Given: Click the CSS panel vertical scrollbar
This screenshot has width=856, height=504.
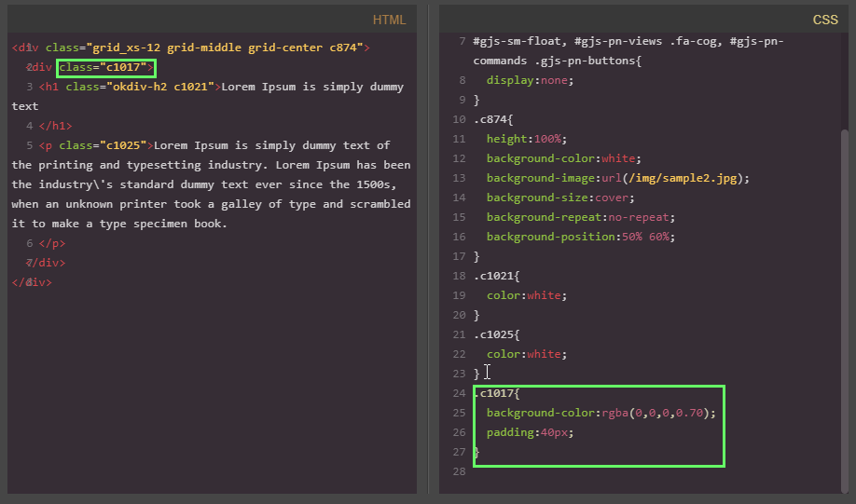Looking at the screenshot, I should click(845, 311).
